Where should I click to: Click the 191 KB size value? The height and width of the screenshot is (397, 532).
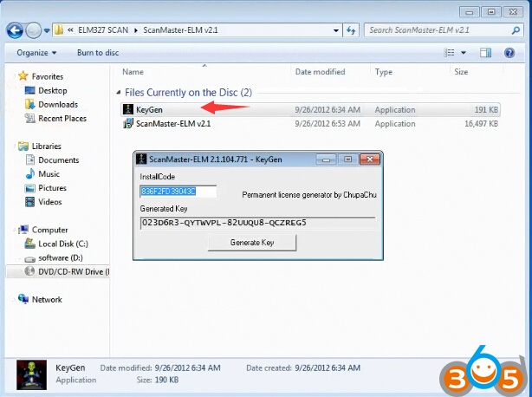coord(486,109)
